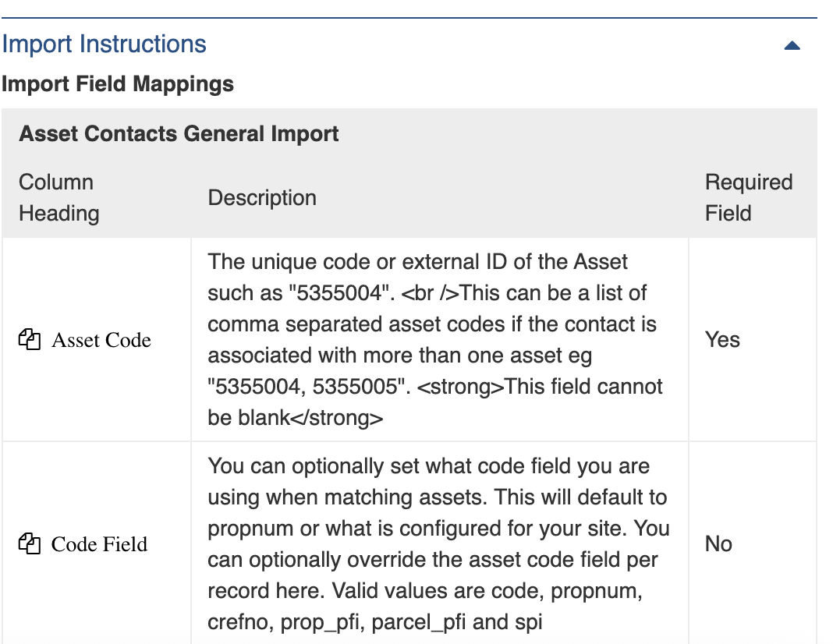
Task: Click the No value for Code Field
Action: pyautogui.click(x=718, y=543)
